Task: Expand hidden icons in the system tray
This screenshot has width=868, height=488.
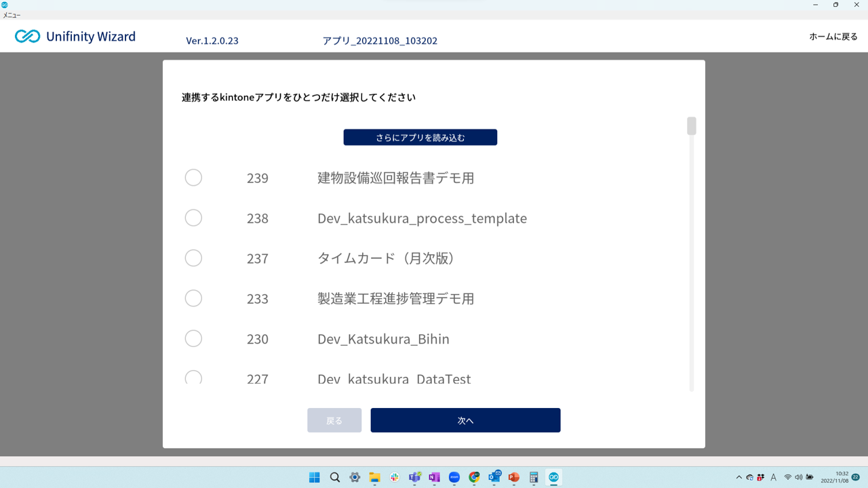Action: point(741,477)
